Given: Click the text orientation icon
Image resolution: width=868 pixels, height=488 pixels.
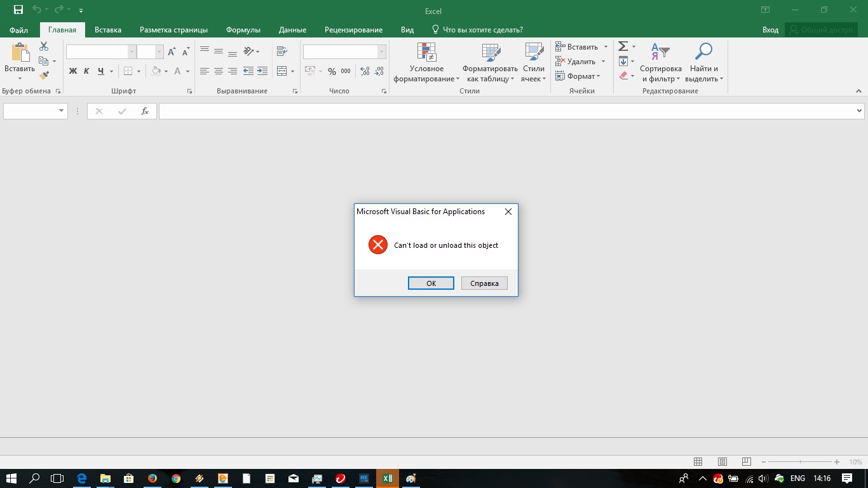Looking at the screenshot, I should [248, 52].
